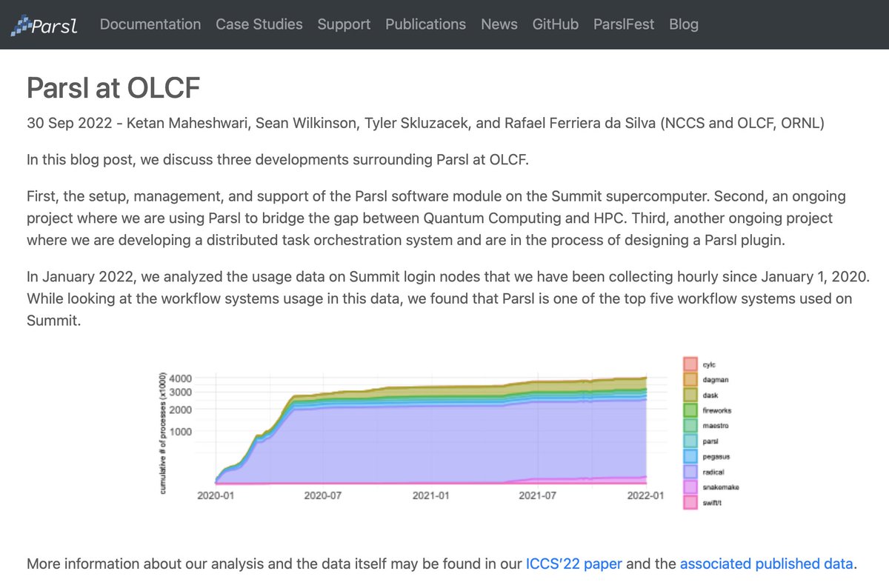Click the snakemake legend color swatch
The image size is (889, 588).
(x=690, y=487)
